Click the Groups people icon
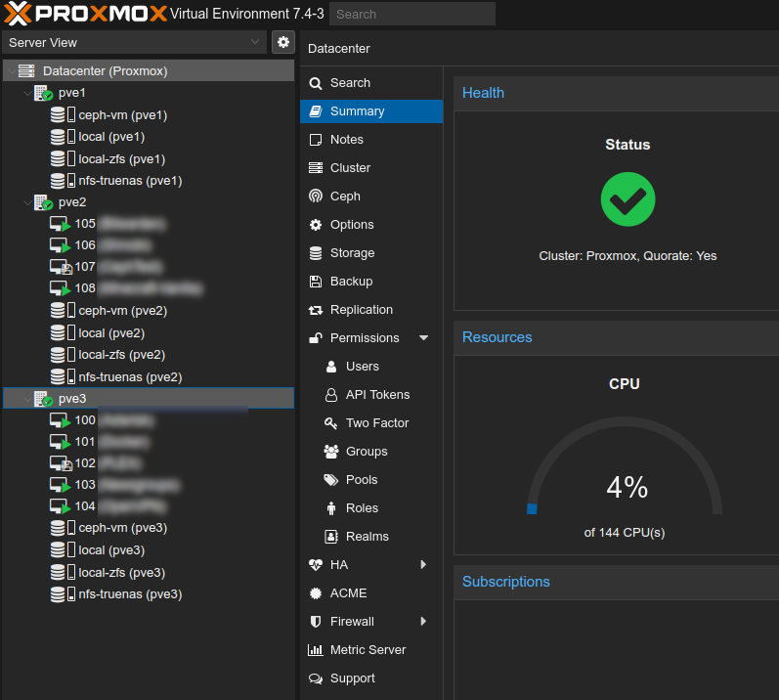779x700 pixels. 331,452
